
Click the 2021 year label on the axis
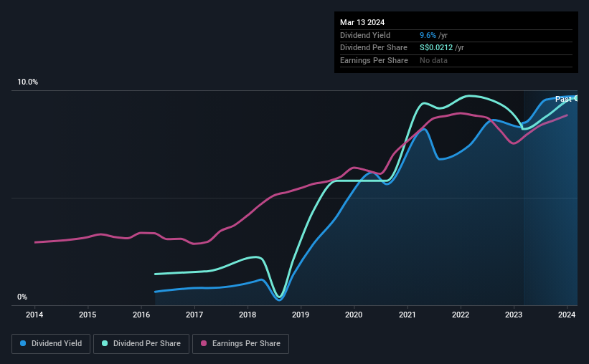point(407,315)
